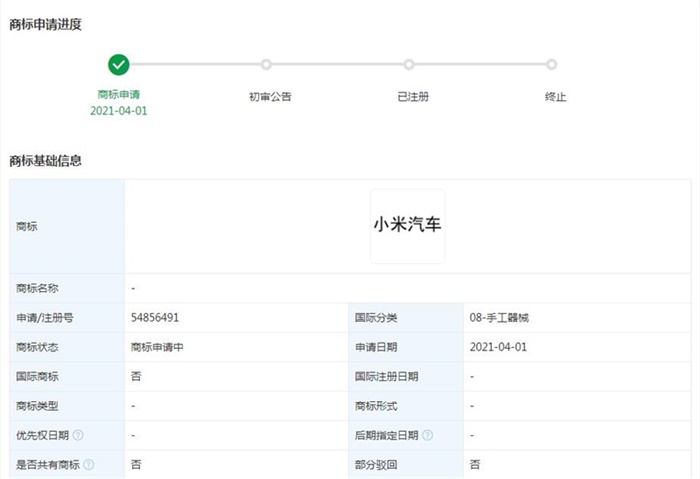Click the 商标基础信息 section heading
This screenshot has width=700, height=479.
pos(45,160)
